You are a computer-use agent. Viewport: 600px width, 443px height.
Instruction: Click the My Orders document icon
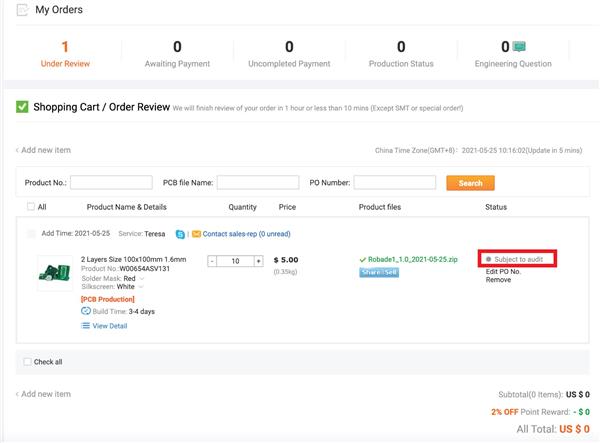point(22,10)
